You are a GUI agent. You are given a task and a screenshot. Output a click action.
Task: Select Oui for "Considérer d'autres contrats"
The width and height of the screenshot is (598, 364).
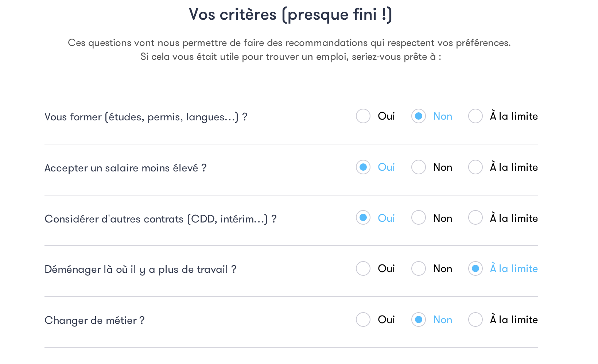(363, 218)
